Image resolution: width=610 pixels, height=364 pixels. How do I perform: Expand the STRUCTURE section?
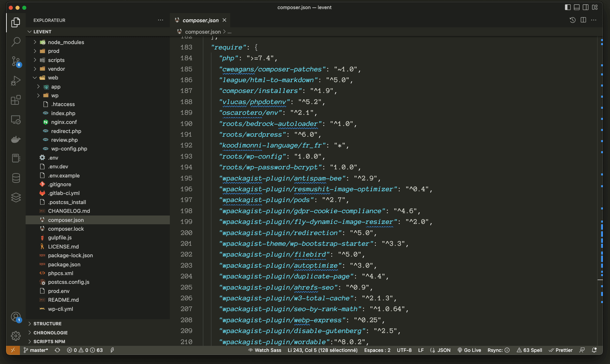tap(98, 324)
